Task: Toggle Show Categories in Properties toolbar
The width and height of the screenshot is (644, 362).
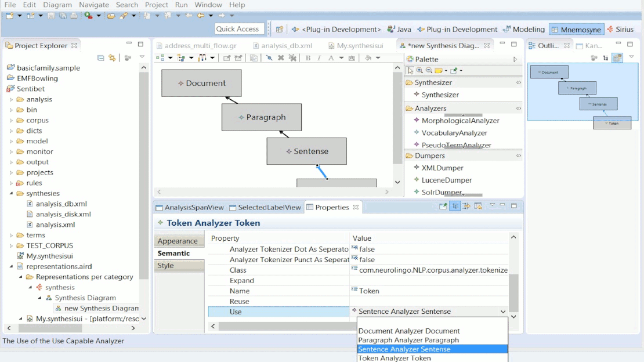Action: point(455,207)
